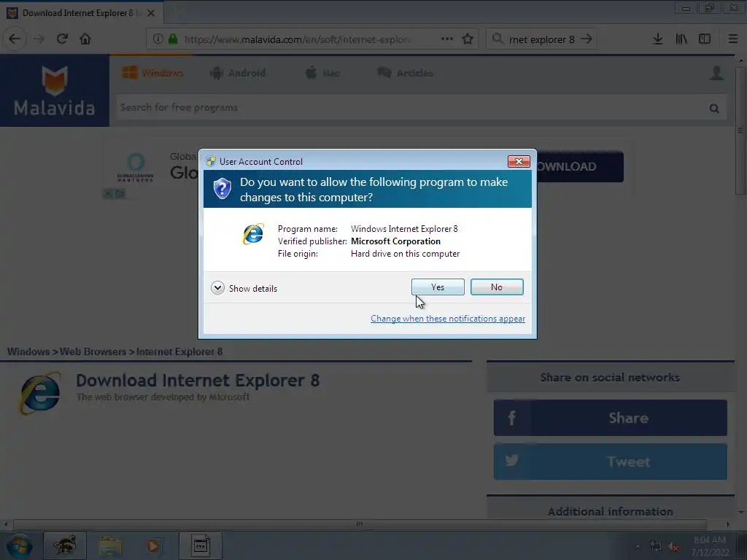
Task: Reload the page with refresh icon
Action: (x=62, y=39)
